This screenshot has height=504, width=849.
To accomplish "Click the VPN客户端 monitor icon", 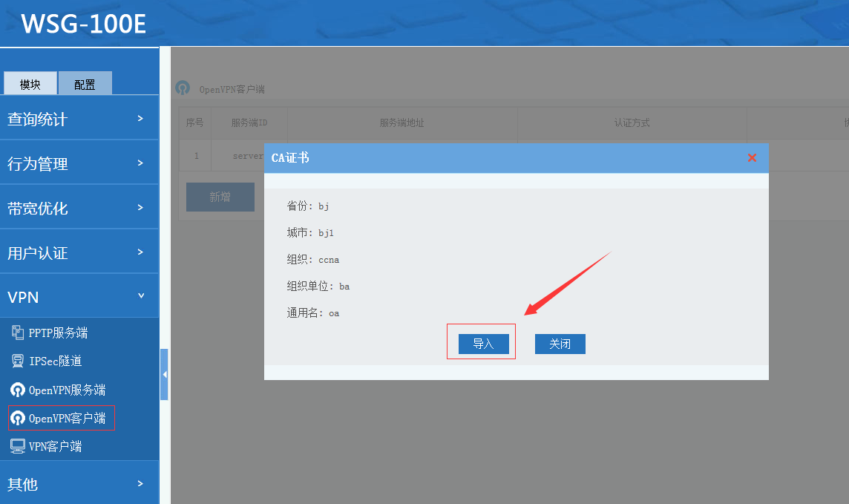I will 18,446.
